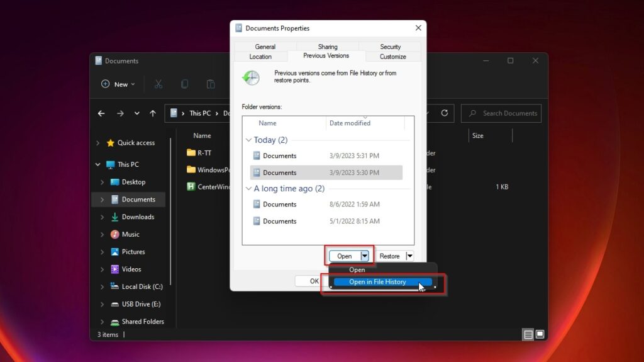Viewport: 644px width, 362px height.
Task: Switch to the General tab
Action: tap(265, 47)
